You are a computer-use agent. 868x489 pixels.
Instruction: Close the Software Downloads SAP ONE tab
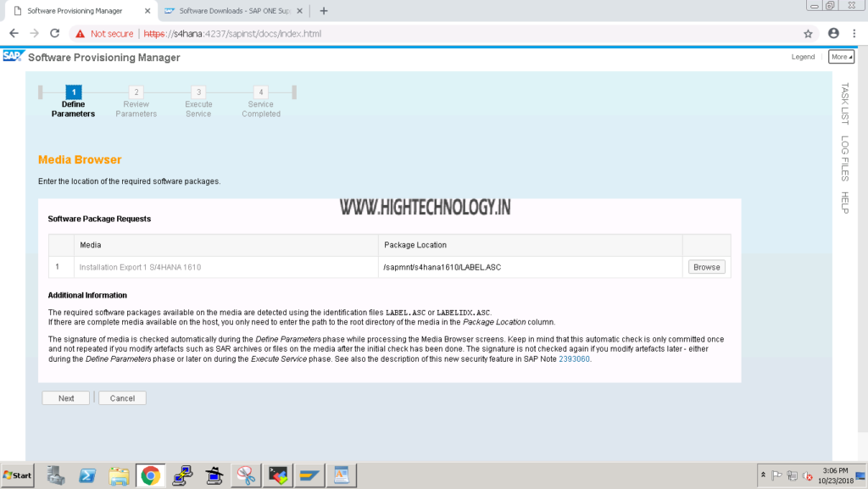299,10
